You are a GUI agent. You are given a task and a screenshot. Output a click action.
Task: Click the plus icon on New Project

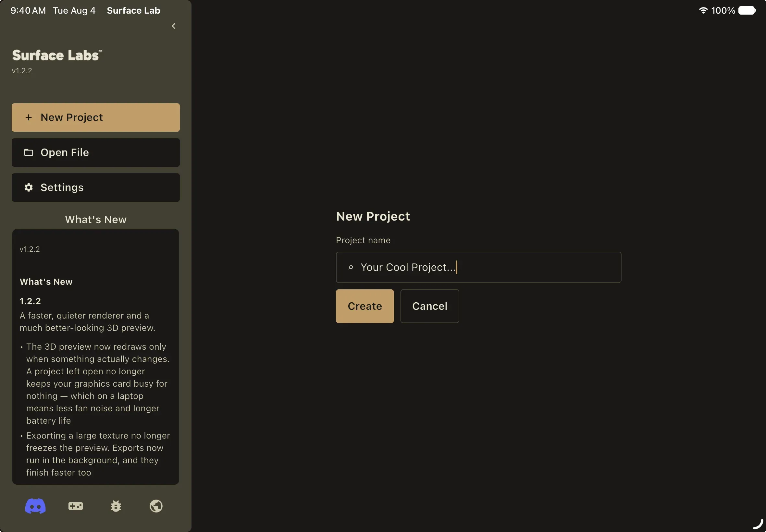(29, 117)
